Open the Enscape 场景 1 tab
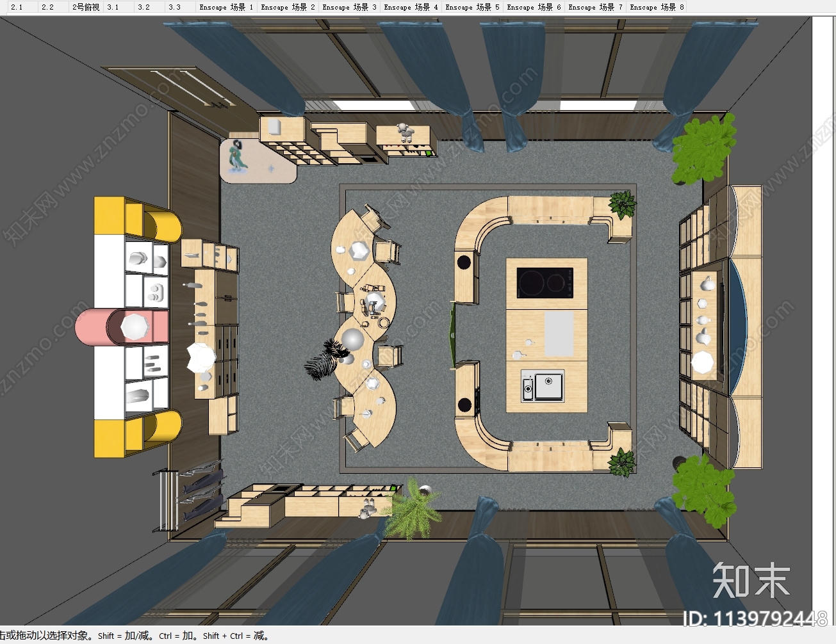Image resolution: width=836 pixels, height=644 pixels. [x=226, y=7]
